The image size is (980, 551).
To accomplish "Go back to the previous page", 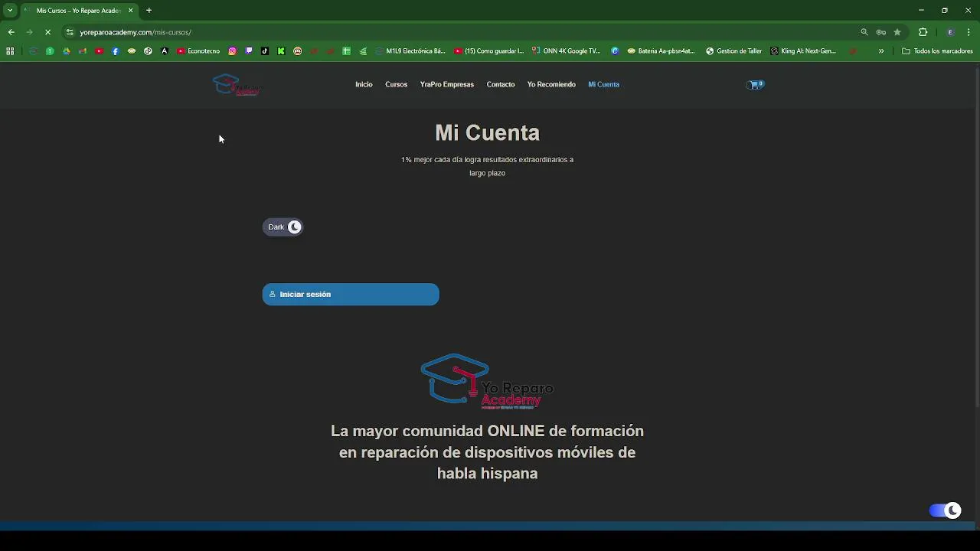I will [x=11, y=32].
